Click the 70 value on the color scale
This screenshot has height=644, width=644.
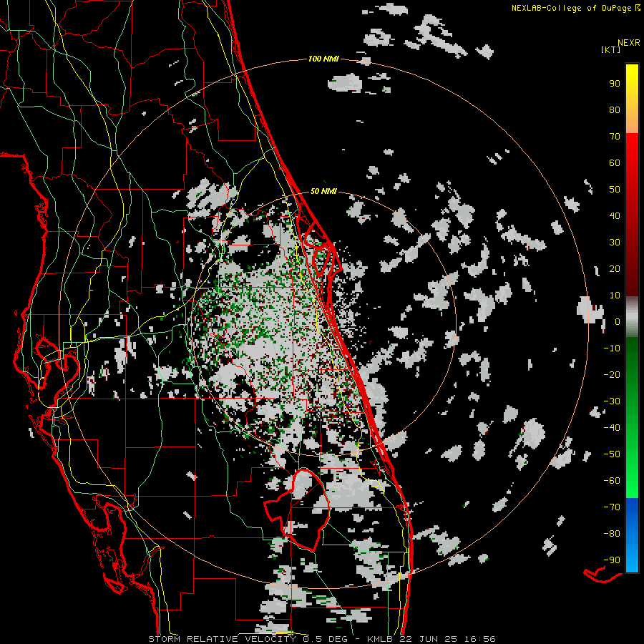(x=615, y=137)
